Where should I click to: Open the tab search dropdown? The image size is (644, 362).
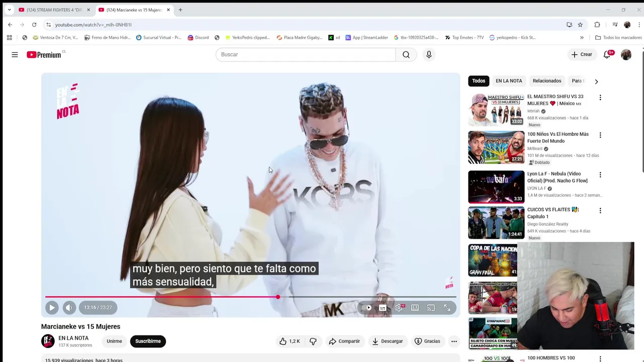pyautogui.click(x=9, y=10)
